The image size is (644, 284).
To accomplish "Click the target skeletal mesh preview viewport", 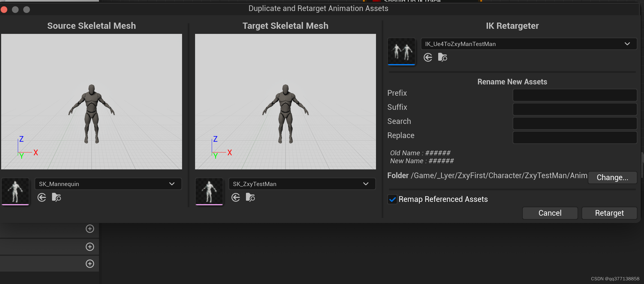I will 286,102.
